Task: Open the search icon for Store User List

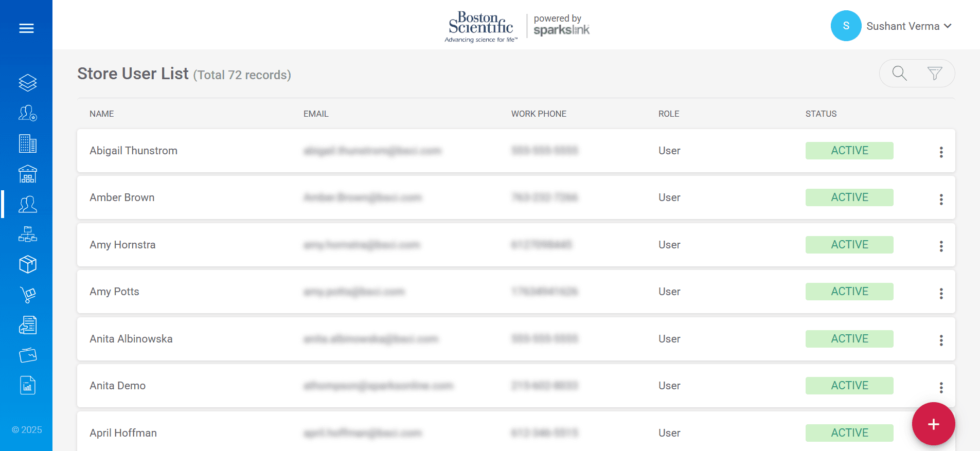Action: point(899,73)
